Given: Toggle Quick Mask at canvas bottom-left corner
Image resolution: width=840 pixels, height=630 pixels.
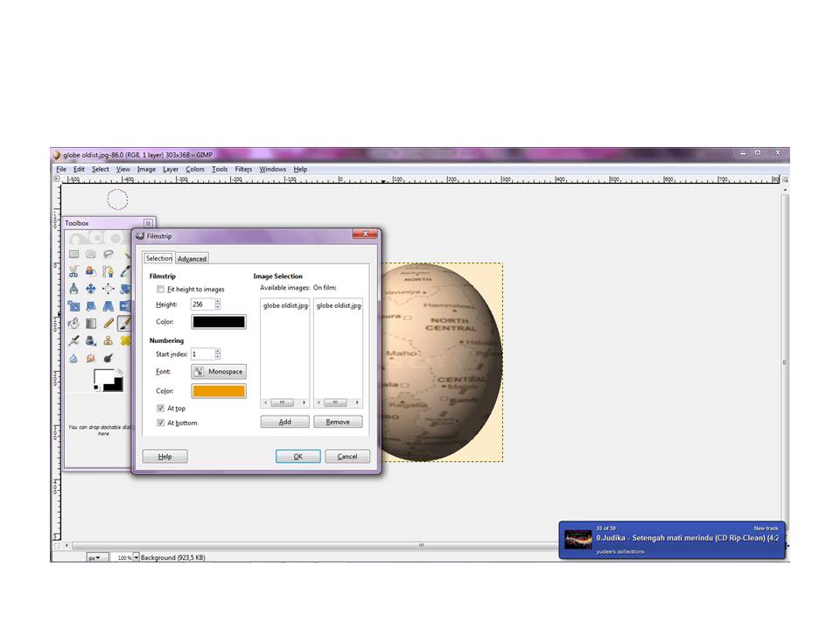Looking at the screenshot, I should tap(57, 545).
